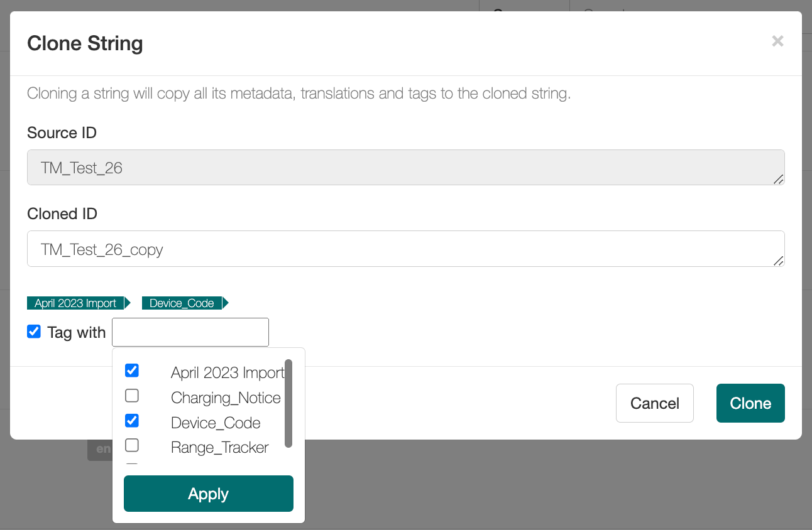The height and width of the screenshot is (530, 812).
Task: Apply the selected tags
Action: click(208, 494)
